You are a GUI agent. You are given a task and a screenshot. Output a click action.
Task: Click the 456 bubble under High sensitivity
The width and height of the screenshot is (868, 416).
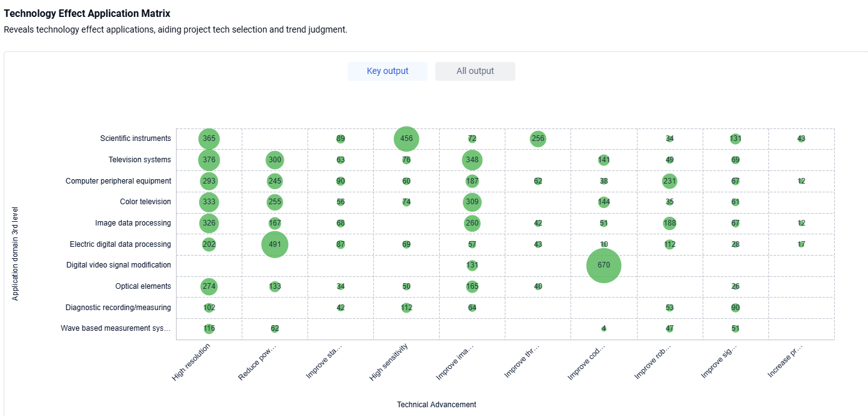(x=406, y=138)
